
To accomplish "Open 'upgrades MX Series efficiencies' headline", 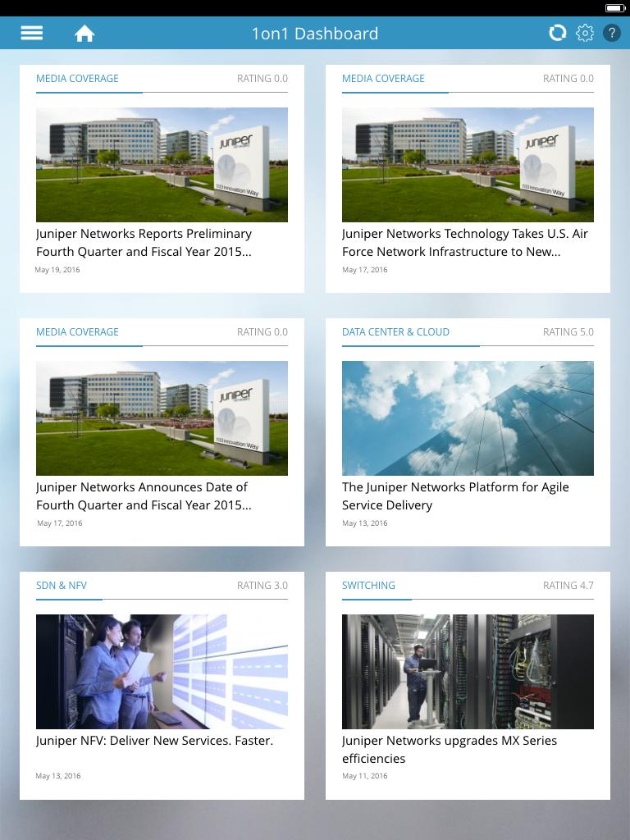I will 450,750.
